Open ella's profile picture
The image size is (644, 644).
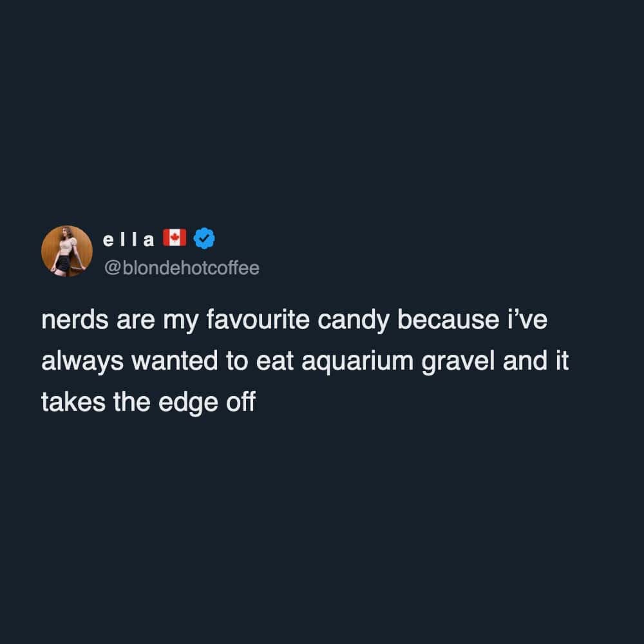tap(67, 251)
